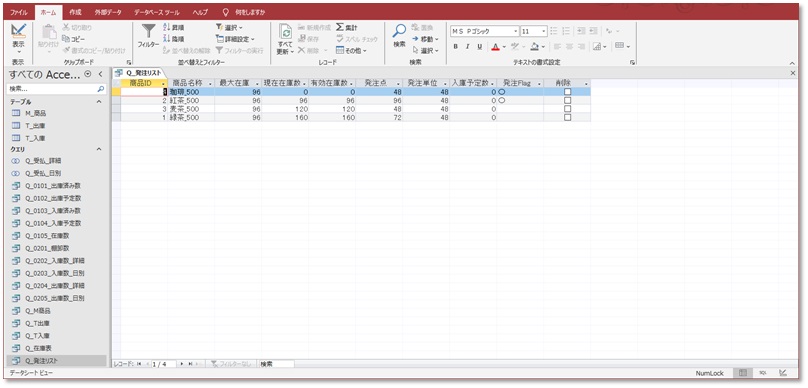Open text formatting dialog launcher
808x388 pixels.
point(632,62)
